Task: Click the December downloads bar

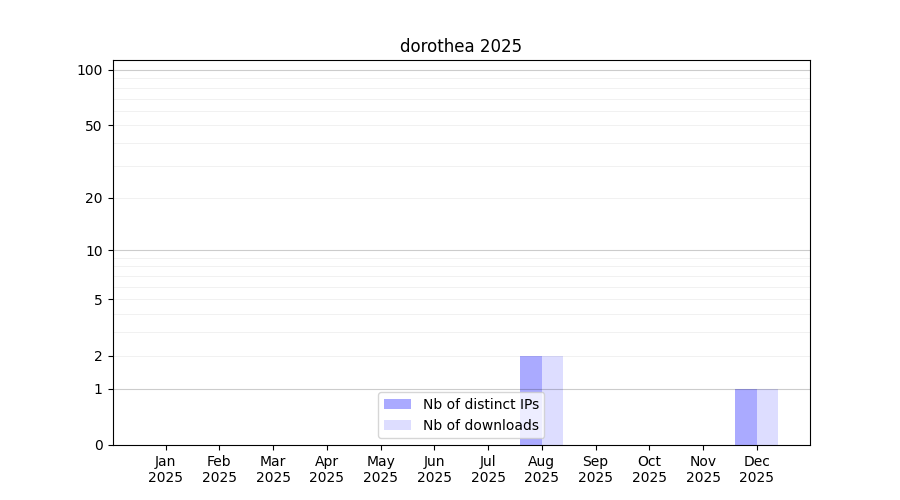Action: point(767,417)
